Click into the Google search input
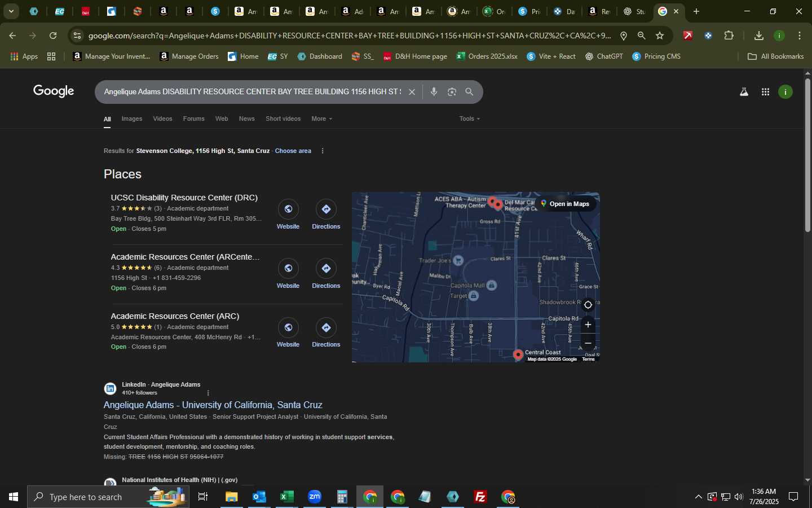 pos(252,91)
